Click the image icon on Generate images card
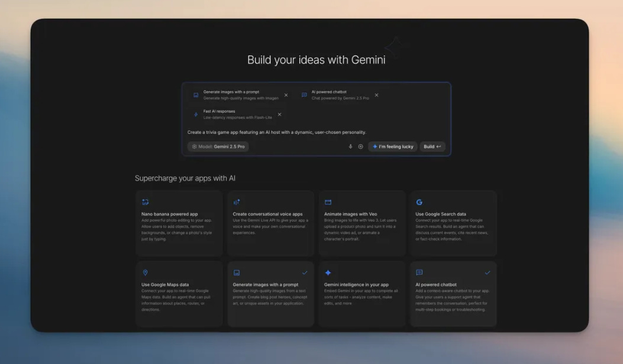Viewport: 623px width, 364px height. pyautogui.click(x=237, y=272)
